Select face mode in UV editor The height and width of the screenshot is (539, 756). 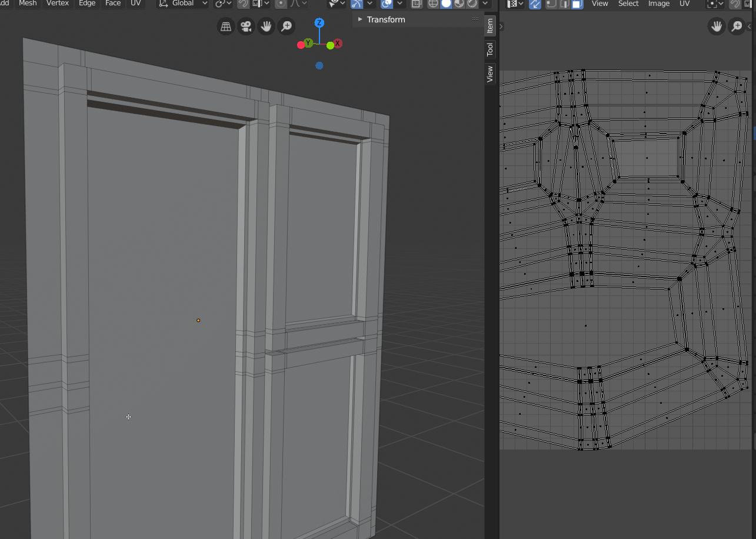click(577, 4)
